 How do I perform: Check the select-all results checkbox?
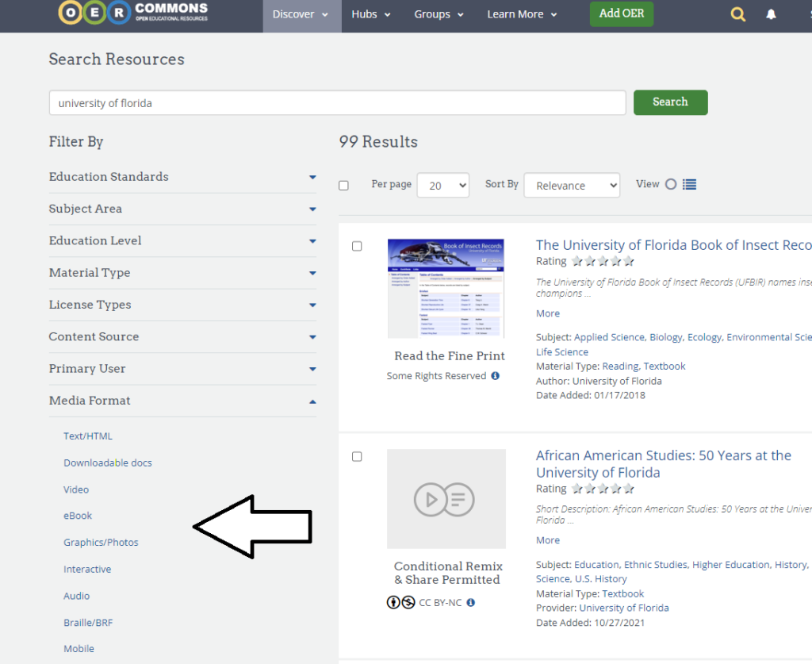click(x=343, y=186)
